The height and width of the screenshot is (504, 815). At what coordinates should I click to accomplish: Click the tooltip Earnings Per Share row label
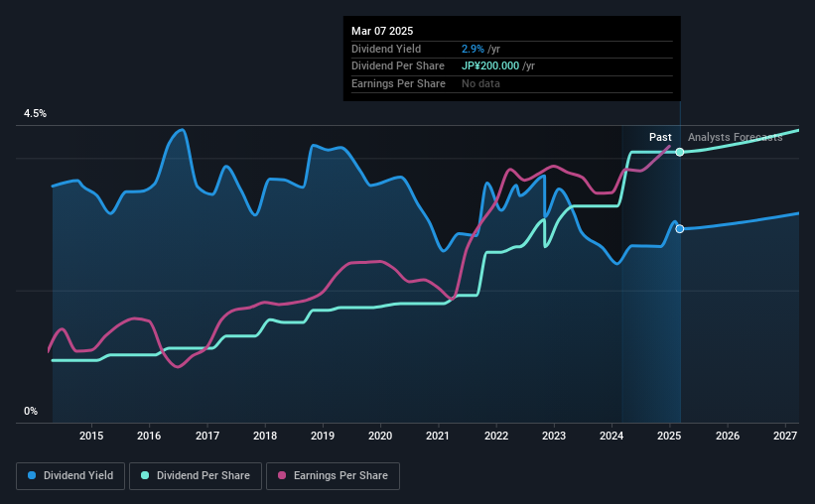tap(398, 83)
